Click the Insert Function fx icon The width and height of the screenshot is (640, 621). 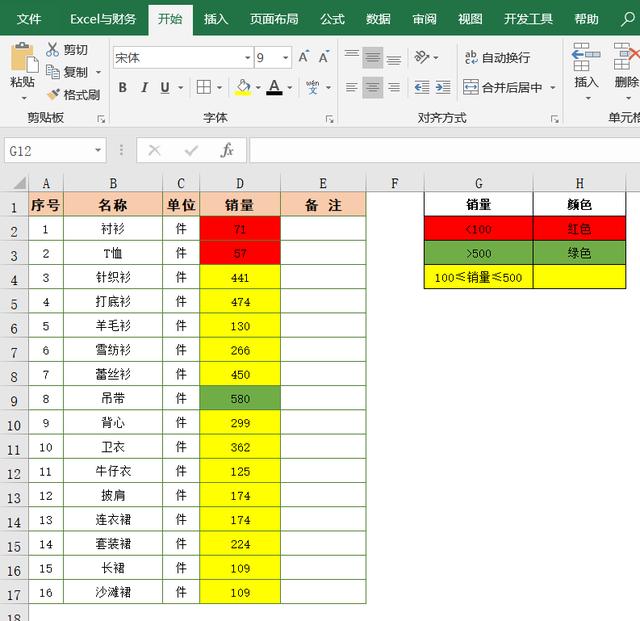tap(227, 150)
